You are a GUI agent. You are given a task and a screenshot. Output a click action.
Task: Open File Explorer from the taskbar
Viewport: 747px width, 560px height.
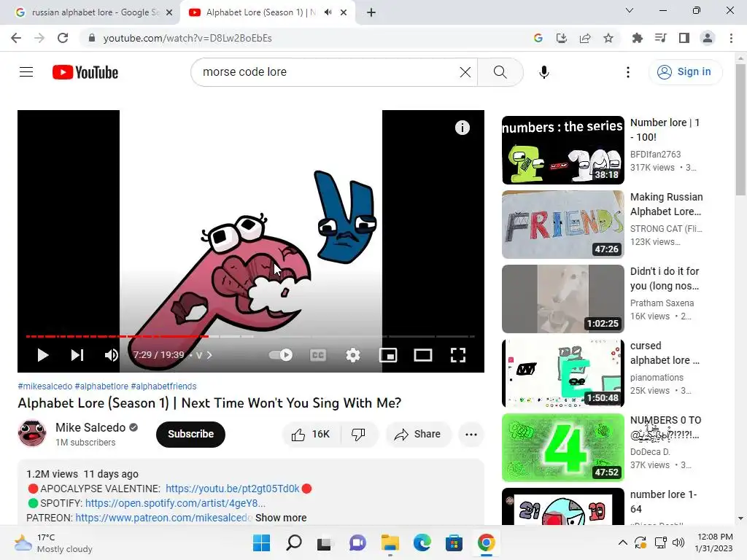(x=390, y=542)
